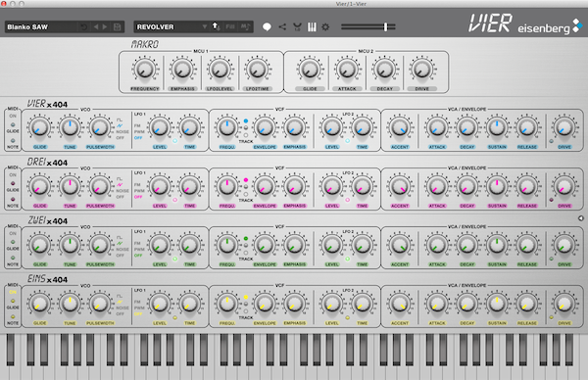
Task: Select PWM mode in ZWEI LFO 1
Action: 139,249
